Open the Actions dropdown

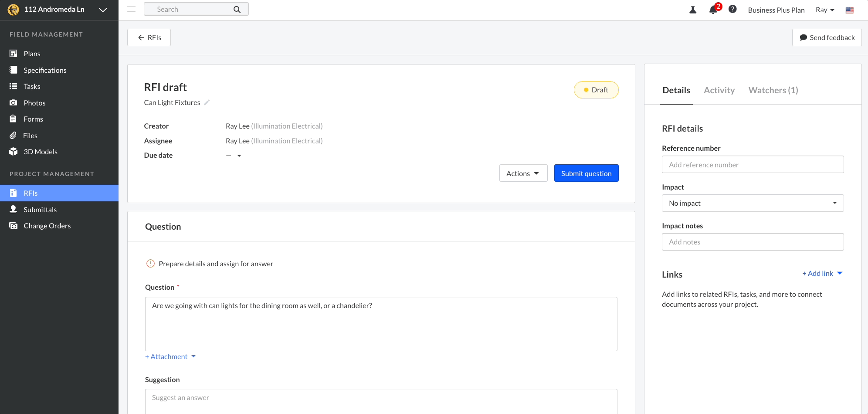click(523, 173)
